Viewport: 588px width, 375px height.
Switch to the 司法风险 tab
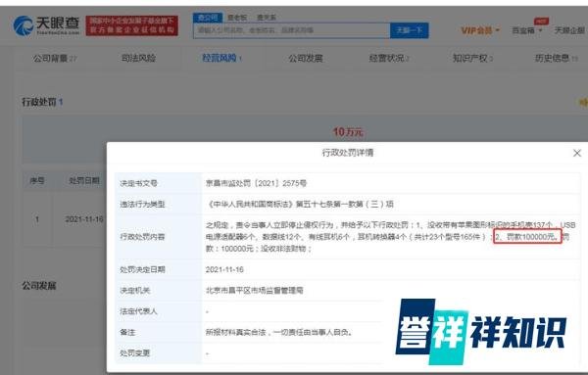coord(138,58)
